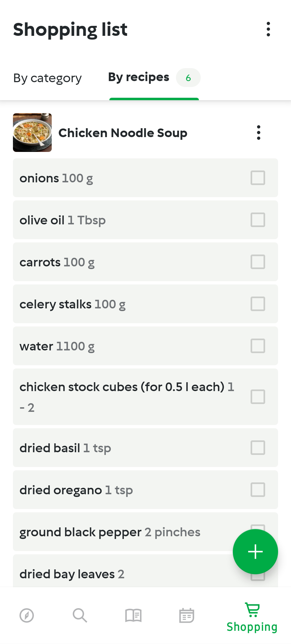Tap the Chicken Noodle Soup thumbnail

(x=32, y=133)
